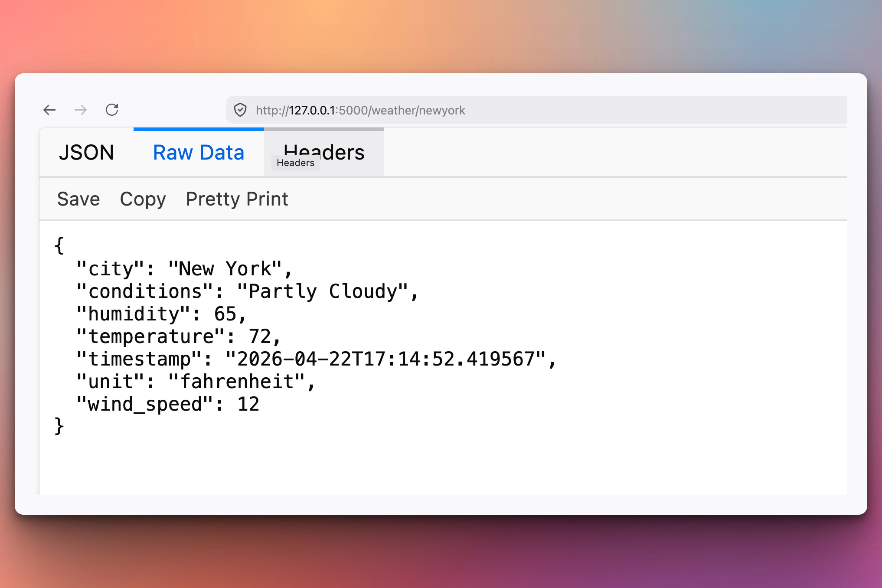Click the "conditions" Partly Cloudy line
This screenshot has width=882, height=588.
click(247, 291)
